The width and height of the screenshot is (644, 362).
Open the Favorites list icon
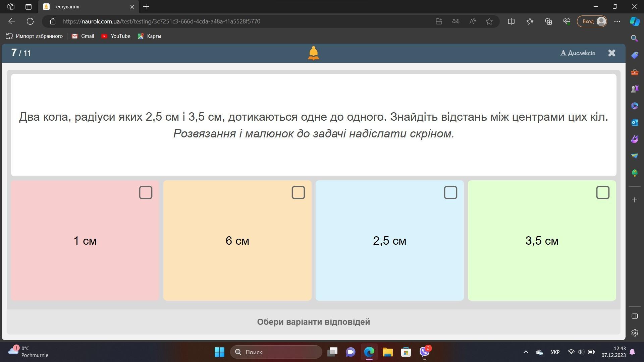coord(530,21)
